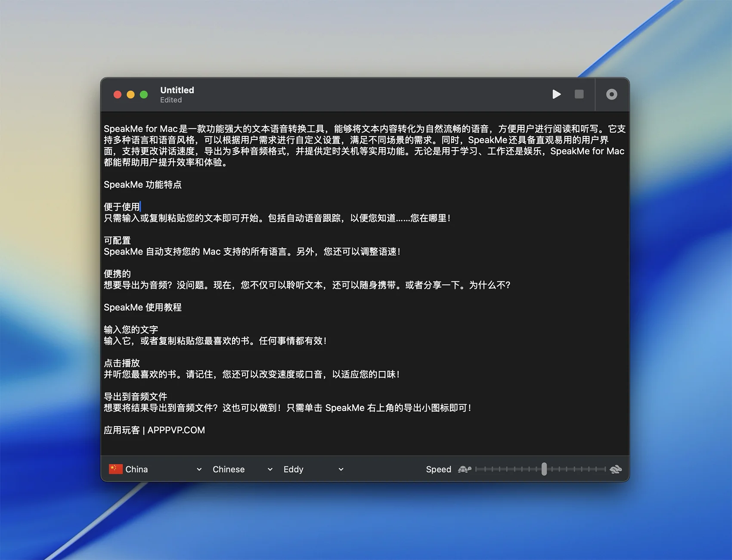Click the "SpeakMe 功能特点" heading text
732x560 pixels.
pos(143,185)
